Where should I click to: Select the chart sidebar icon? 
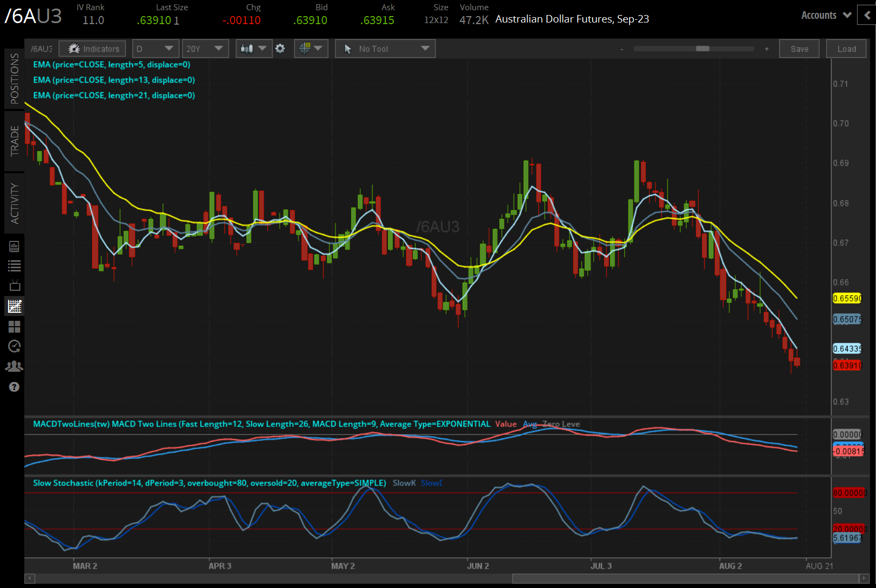(x=14, y=306)
